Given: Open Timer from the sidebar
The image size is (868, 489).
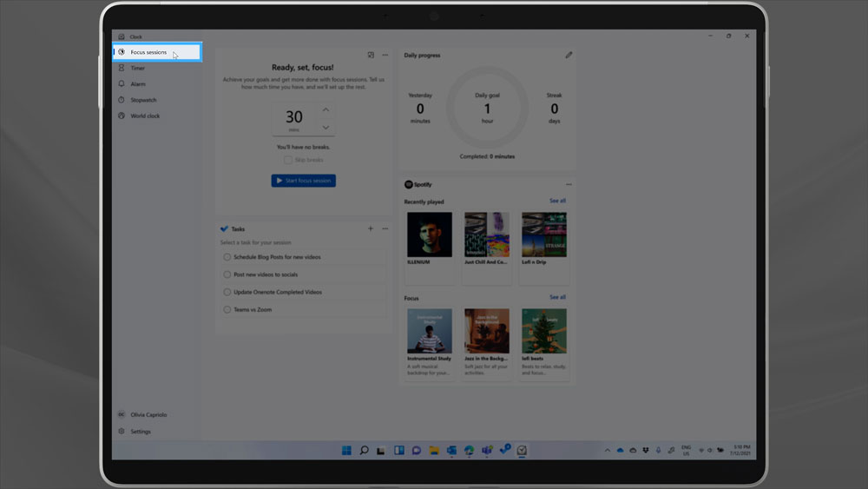Looking at the screenshot, I should pos(137,68).
